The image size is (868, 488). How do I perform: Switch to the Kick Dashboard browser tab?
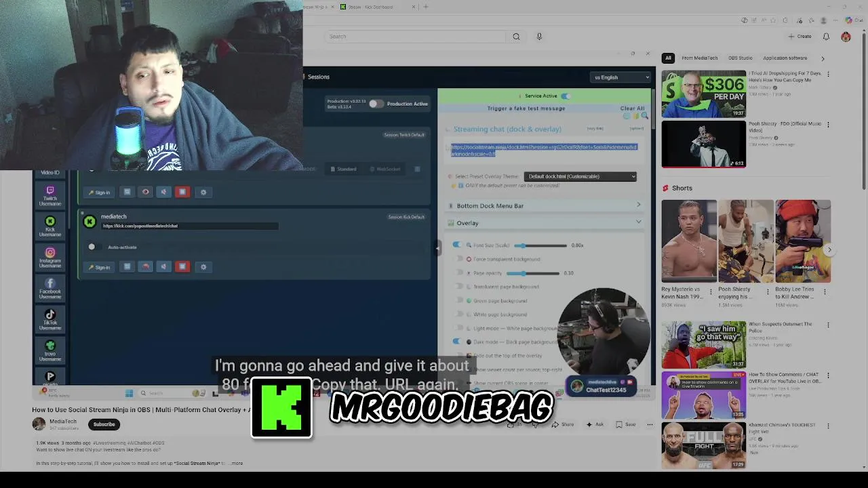click(x=376, y=7)
